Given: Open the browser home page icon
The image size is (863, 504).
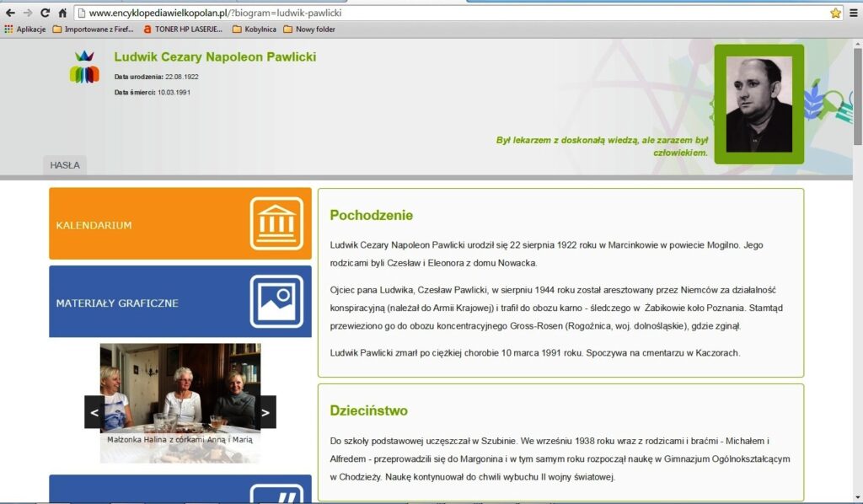Looking at the screenshot, I should pyautogui.click(x=62, y=13).
